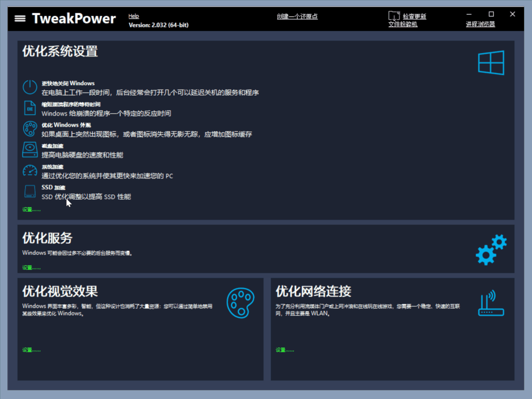This screenshot has height=399, width=532.
Task: Click the Windows tiles icon in 优化系统设置 panel
Action: tap(491, 63)
